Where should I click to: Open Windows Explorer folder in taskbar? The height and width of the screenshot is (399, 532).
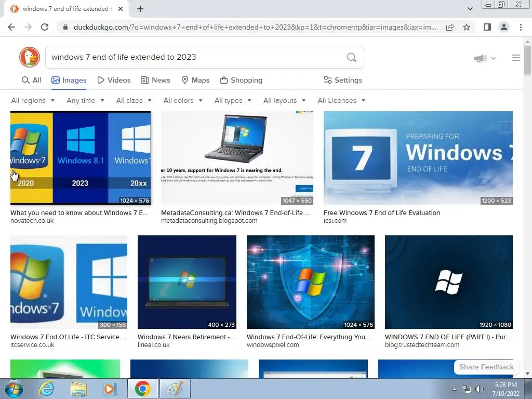(x=78, y=389)
